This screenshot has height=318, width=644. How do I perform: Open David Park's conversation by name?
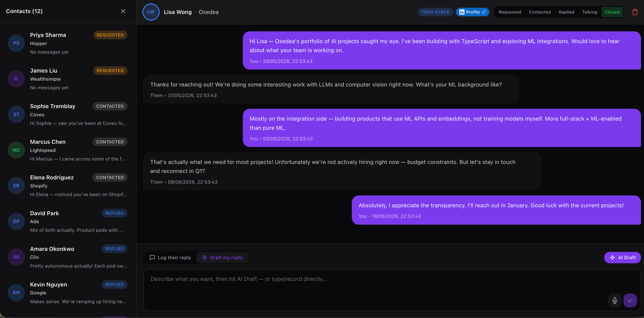44,213
